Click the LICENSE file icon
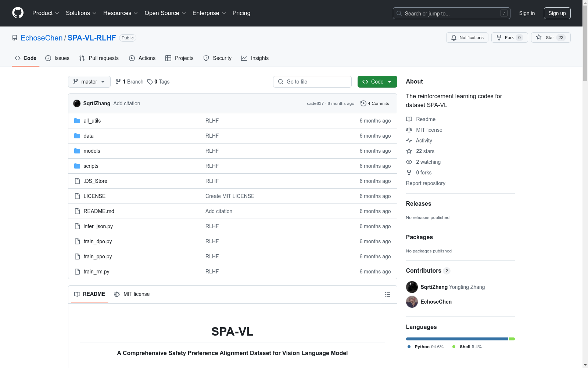588x368 pixels. 77,196
